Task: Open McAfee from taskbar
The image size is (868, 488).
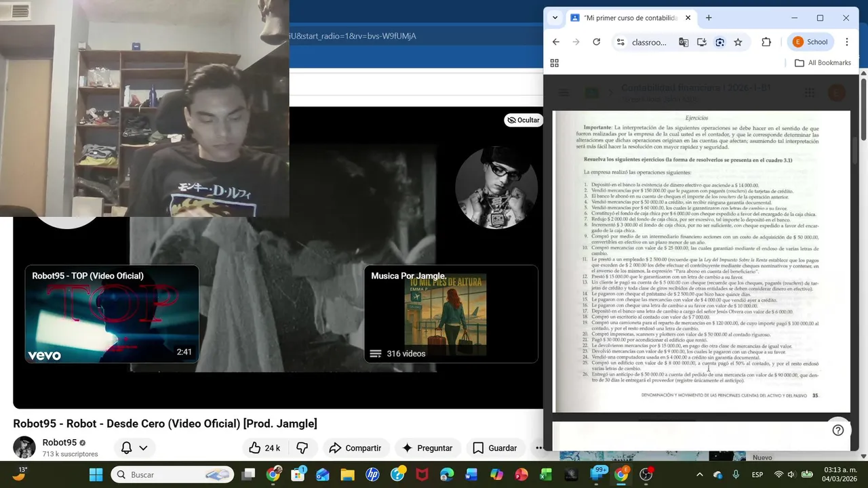Action: point(422,474)
